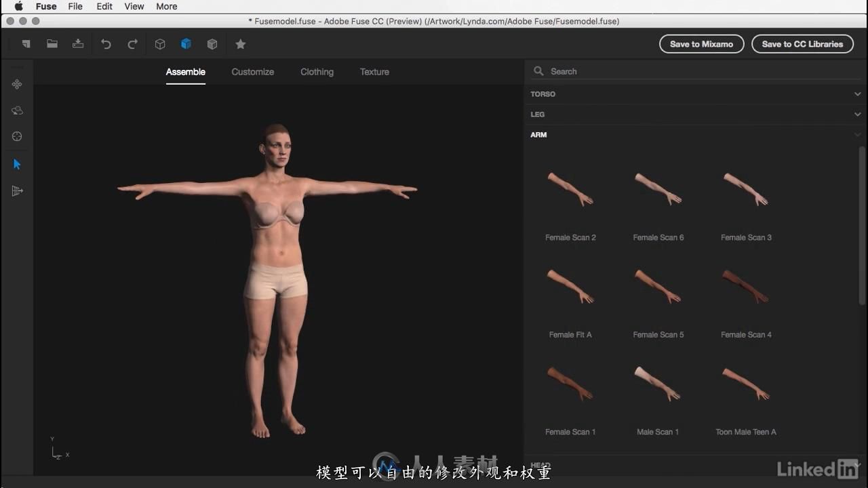Open file with the folder icon

[52, 44]
